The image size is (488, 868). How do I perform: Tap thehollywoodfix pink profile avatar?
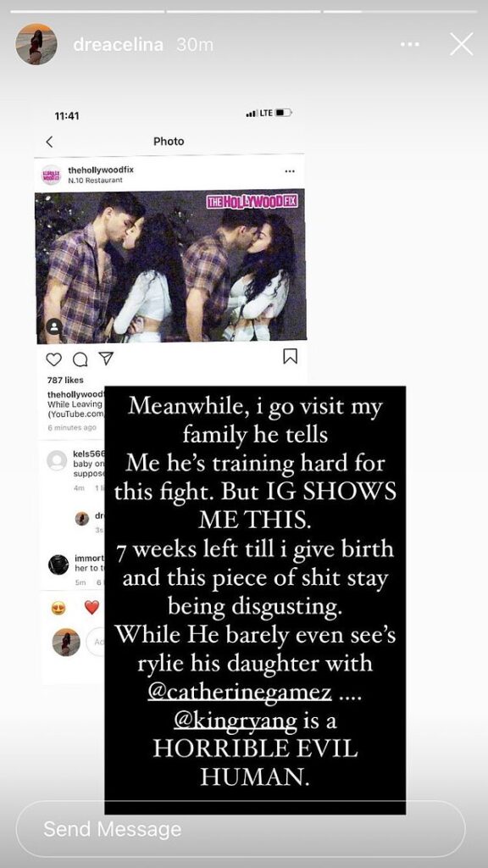click(51, 175)
